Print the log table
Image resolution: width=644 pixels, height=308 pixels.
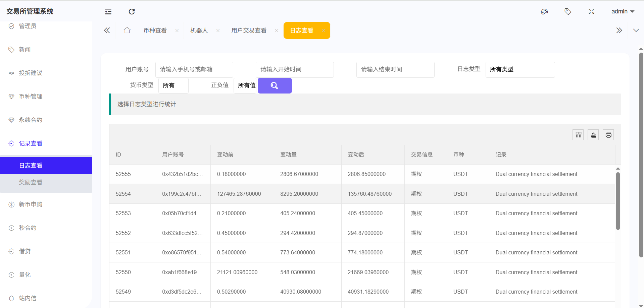point(608,135)
